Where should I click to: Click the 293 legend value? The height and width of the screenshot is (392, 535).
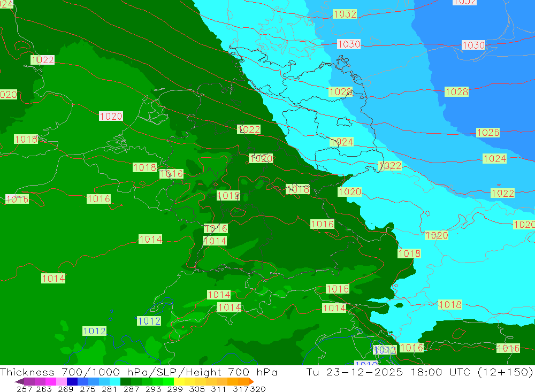point(153,389)
